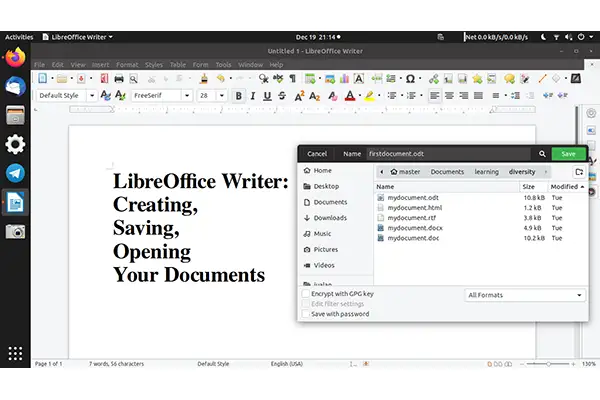
Task: Click the Justified alignment icon
Action: [478, 96]
